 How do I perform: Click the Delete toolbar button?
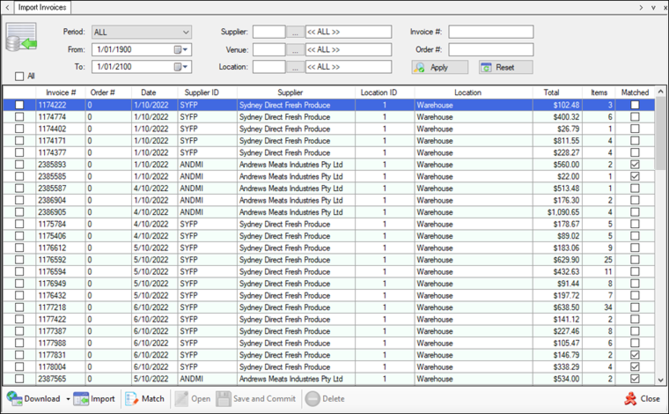pyautogui.click(x=325, y=399)
